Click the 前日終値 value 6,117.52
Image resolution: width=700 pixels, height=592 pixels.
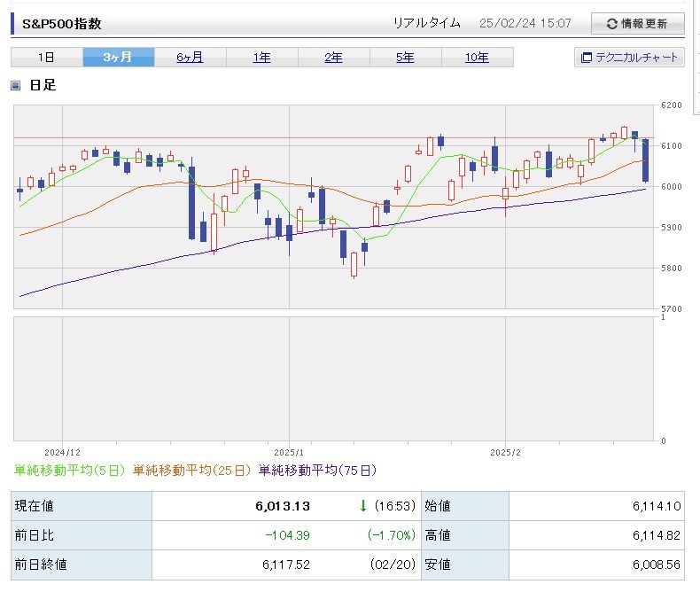coord(285,564)
